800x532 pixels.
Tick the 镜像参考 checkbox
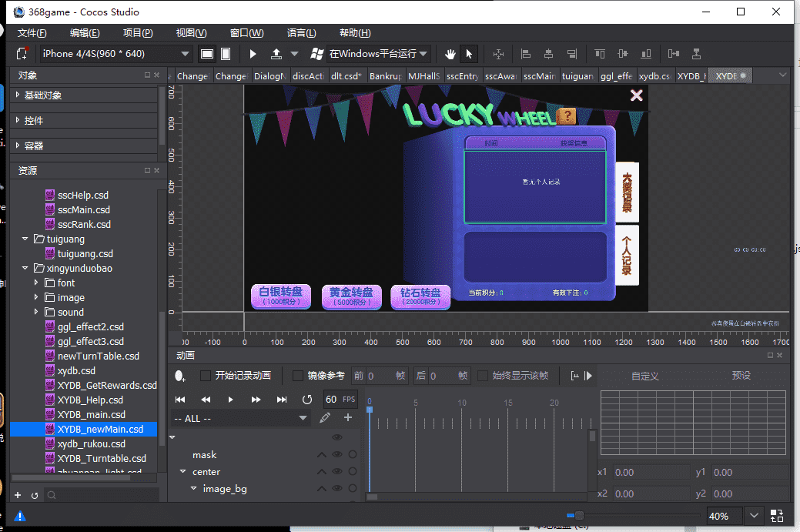point(298,376)
